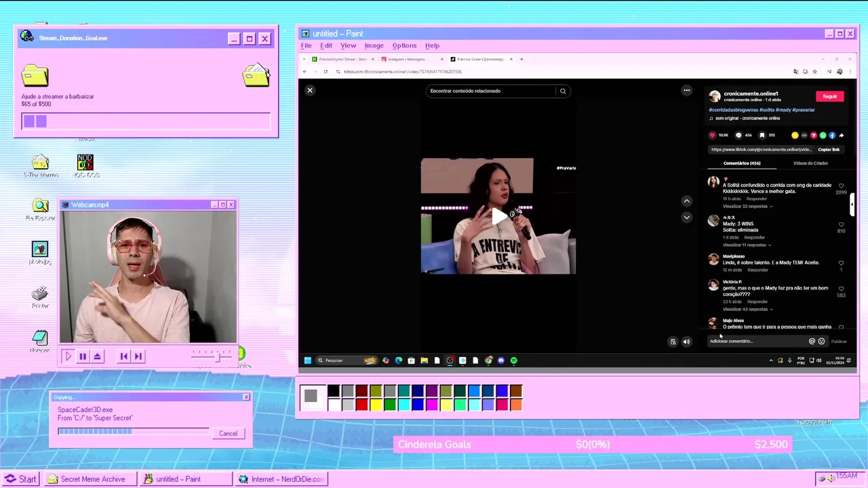Mute the video with the speaker icon

click(x=686, y=342)
